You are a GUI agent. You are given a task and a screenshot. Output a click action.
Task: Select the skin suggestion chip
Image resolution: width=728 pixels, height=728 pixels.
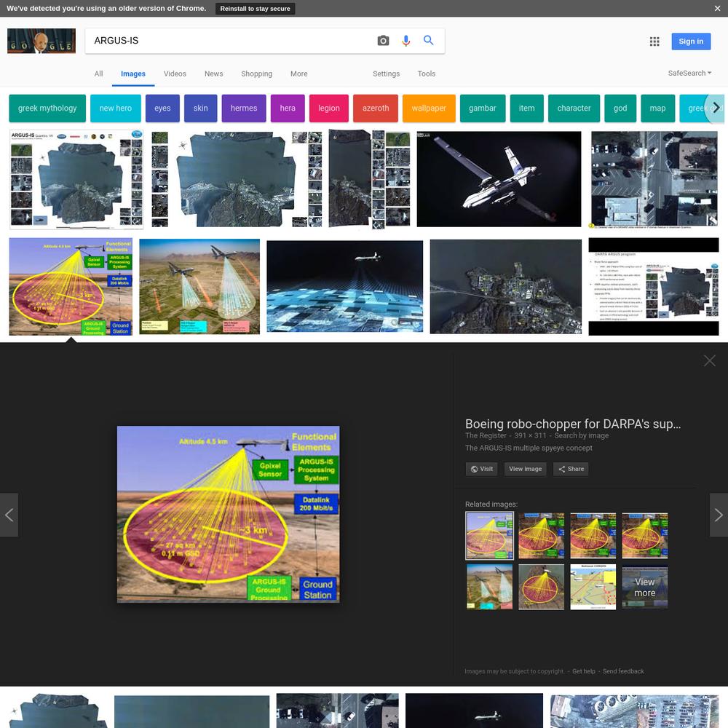[x=201, y=108]
